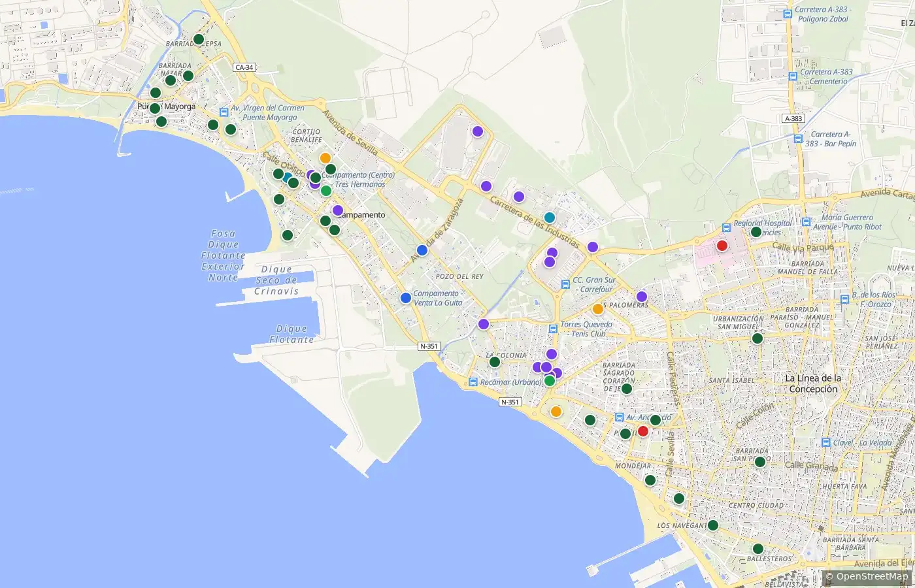This screenshot has width=915, height=588.
Task: Click the Carretera A-383 Cementerio bus stop icon
Action: (793, 76)
